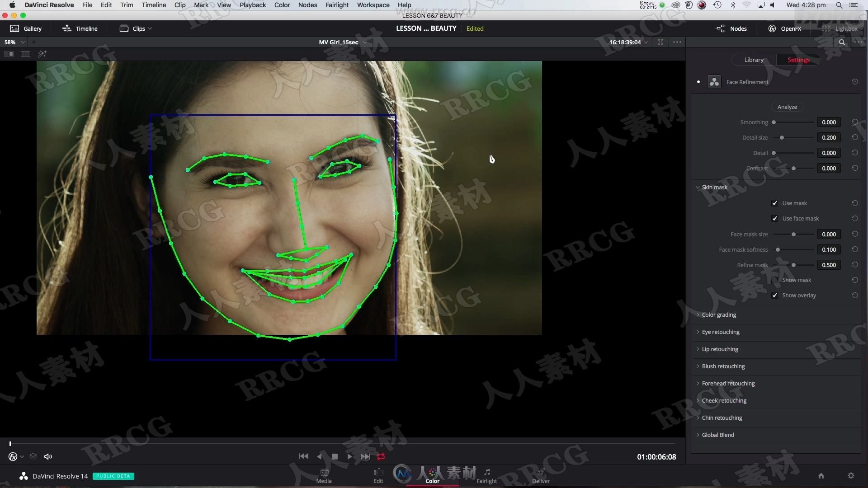Click the Deliver page icon

click(x=541, y=473)
